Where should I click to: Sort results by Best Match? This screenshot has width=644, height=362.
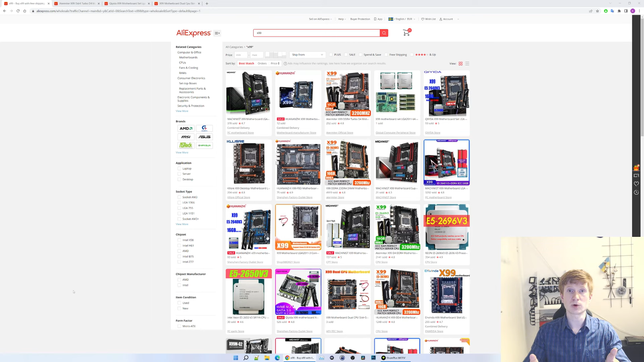point(246,64)
